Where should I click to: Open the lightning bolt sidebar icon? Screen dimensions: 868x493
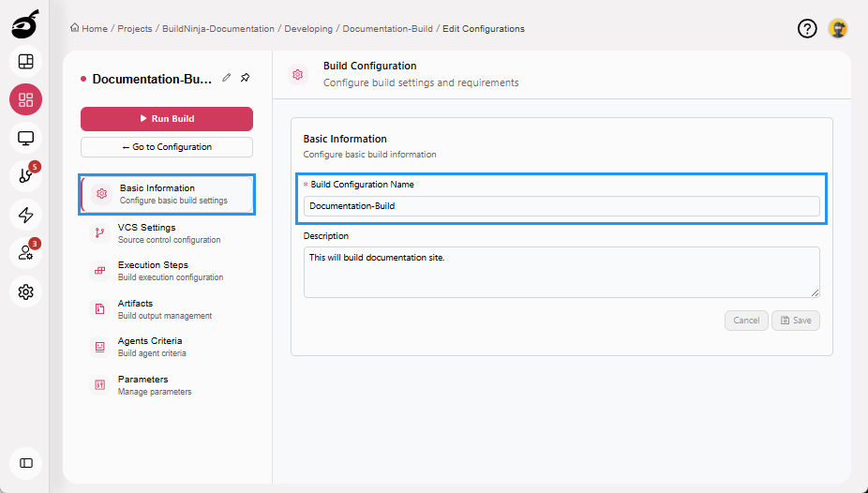click(25, 215)
